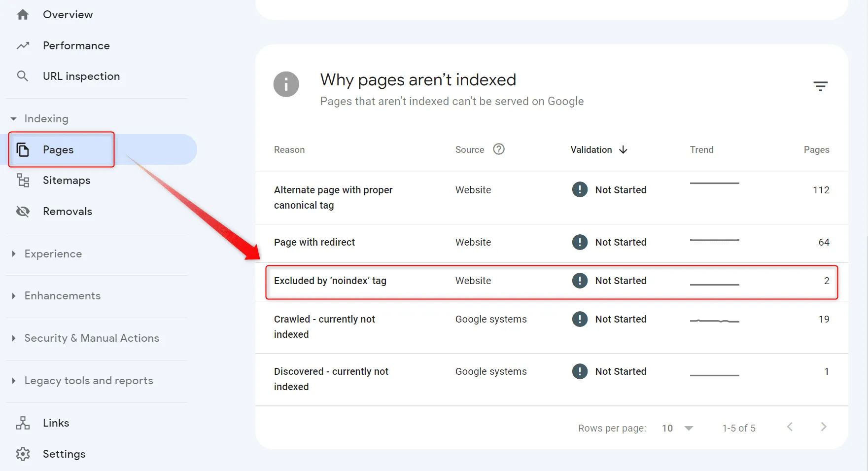Click the 1-5 of 5 pagination text
Image resolution: width=868 pixels, height=471 pixels.
[x=738, y=428]
